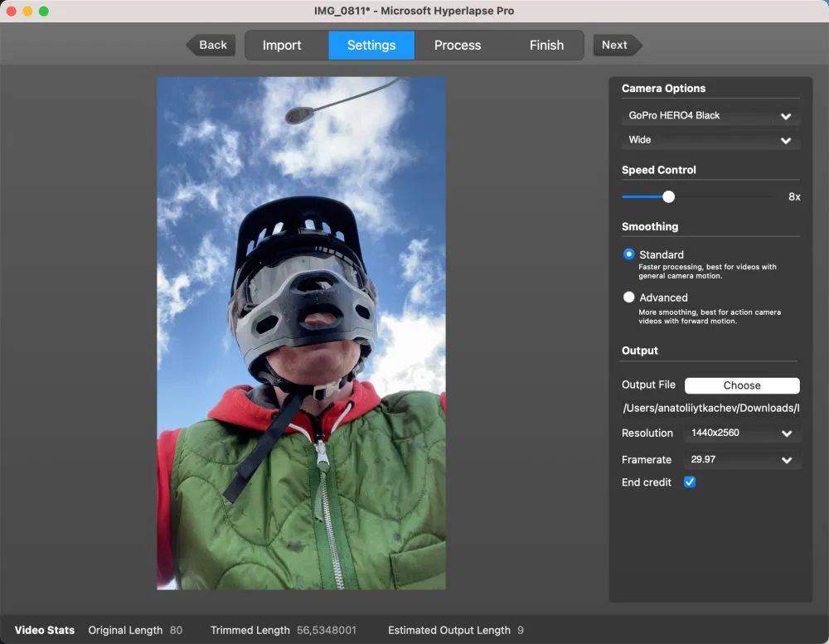Open the Resolution selector showing 1440x2560
829x644 pixels.
742,433
